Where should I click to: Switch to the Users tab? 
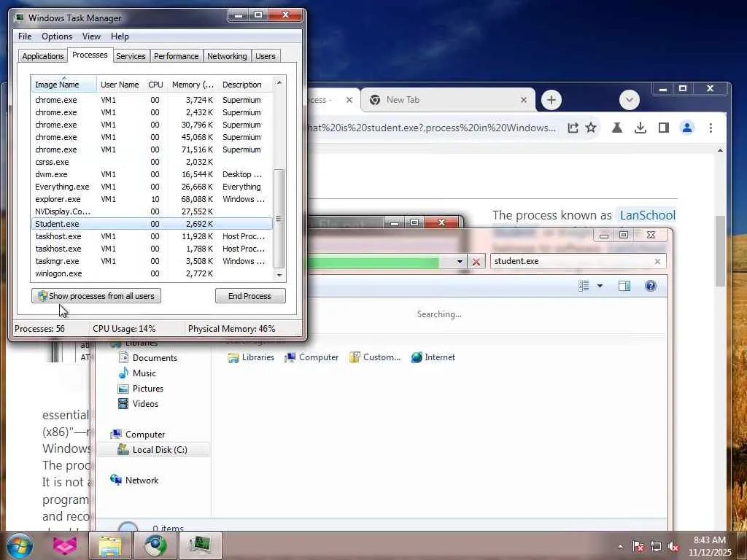[266, 56]
